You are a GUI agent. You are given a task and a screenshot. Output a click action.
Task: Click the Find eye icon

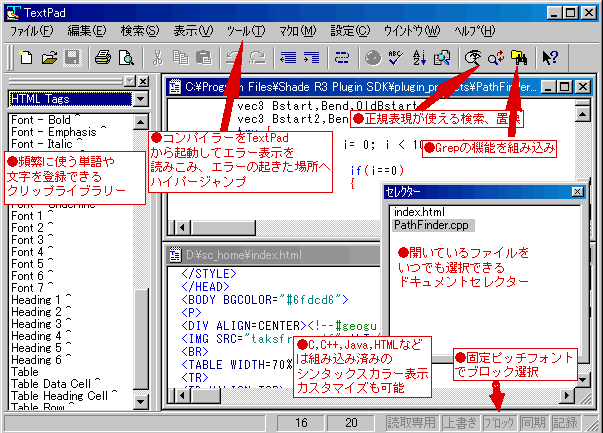pos(473,58)
